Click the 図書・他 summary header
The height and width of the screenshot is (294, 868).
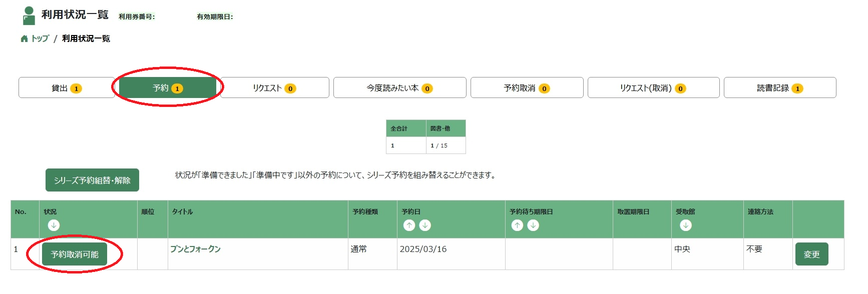446,128
